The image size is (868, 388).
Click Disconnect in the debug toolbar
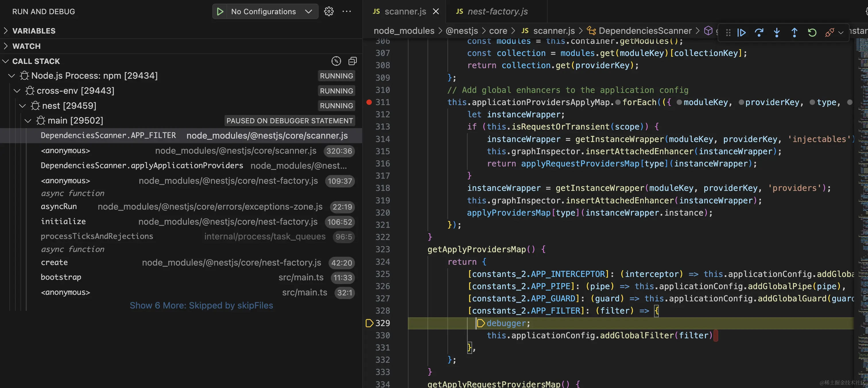coord(830,32)
